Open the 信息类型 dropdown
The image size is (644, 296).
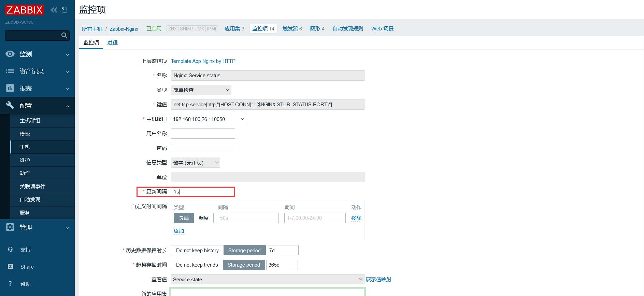[196, 163]
